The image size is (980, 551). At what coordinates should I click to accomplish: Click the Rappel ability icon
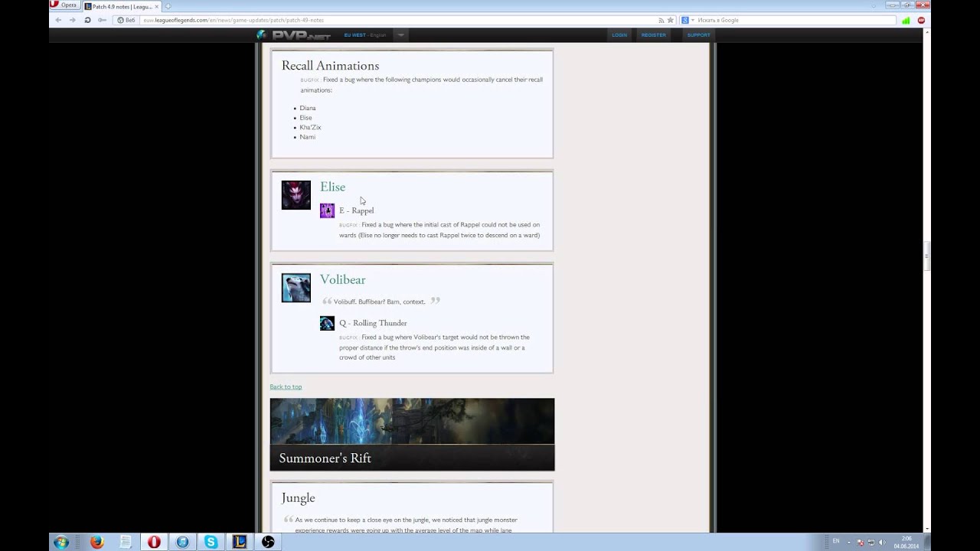[x=327, y=210]
